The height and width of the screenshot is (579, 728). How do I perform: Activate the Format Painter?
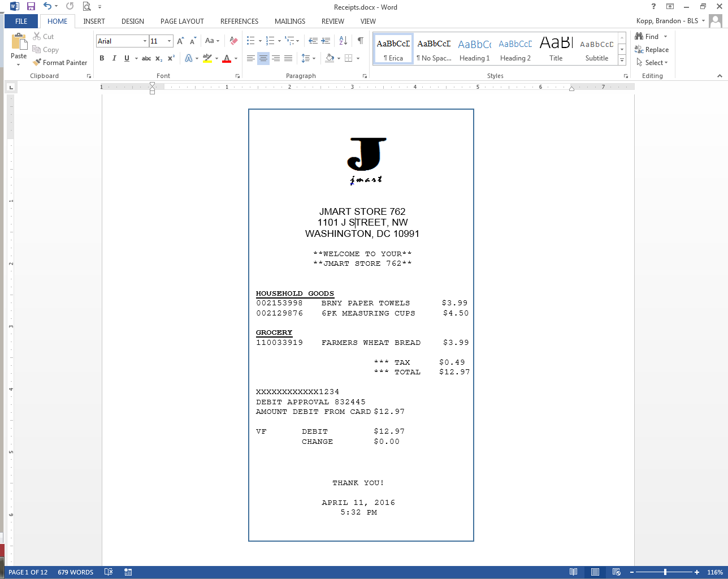click(x=60, y=63)
